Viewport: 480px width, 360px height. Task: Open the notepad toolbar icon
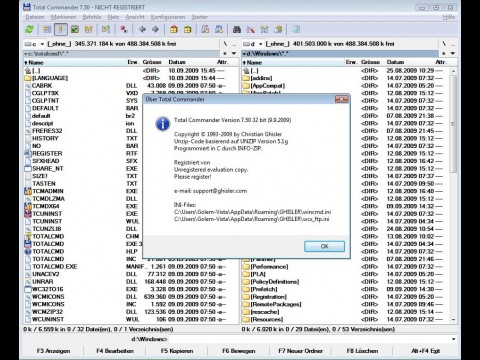coord(296,29)
